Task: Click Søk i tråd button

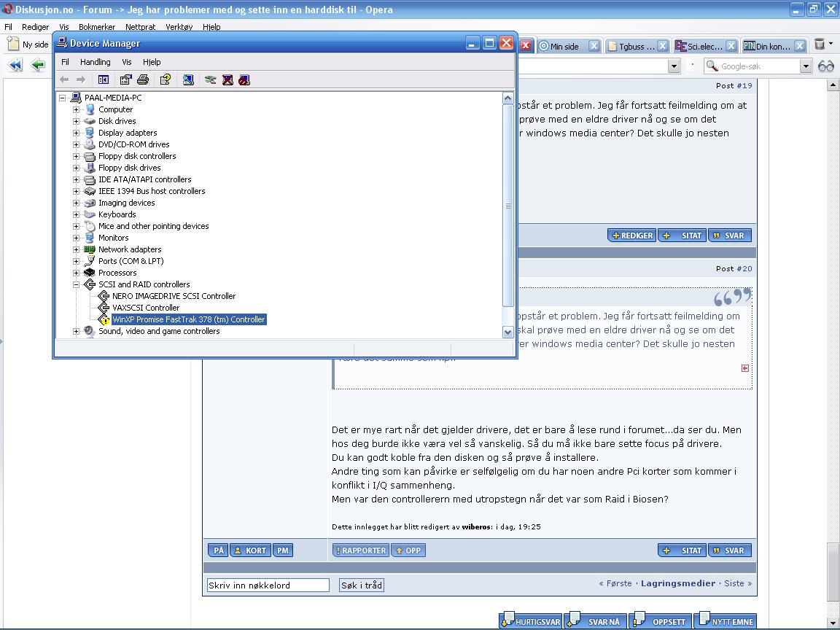Action: coord(362,585)
